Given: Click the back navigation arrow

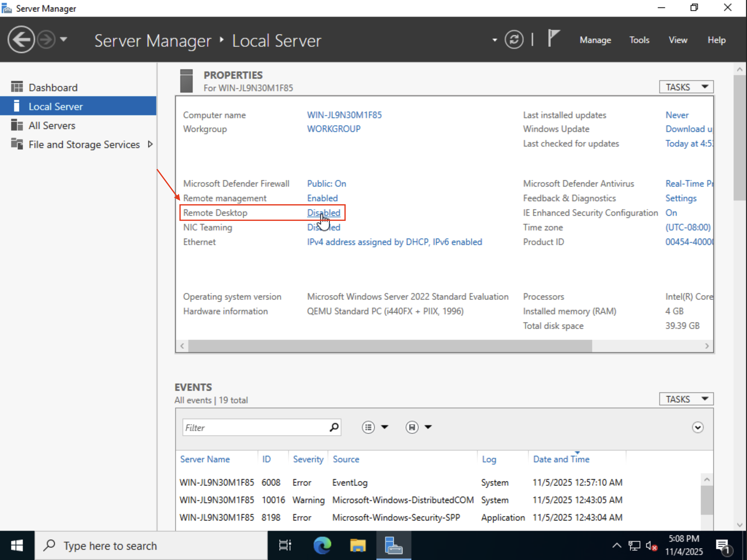Looking at the screenshot, I should [x=21, y=39].
